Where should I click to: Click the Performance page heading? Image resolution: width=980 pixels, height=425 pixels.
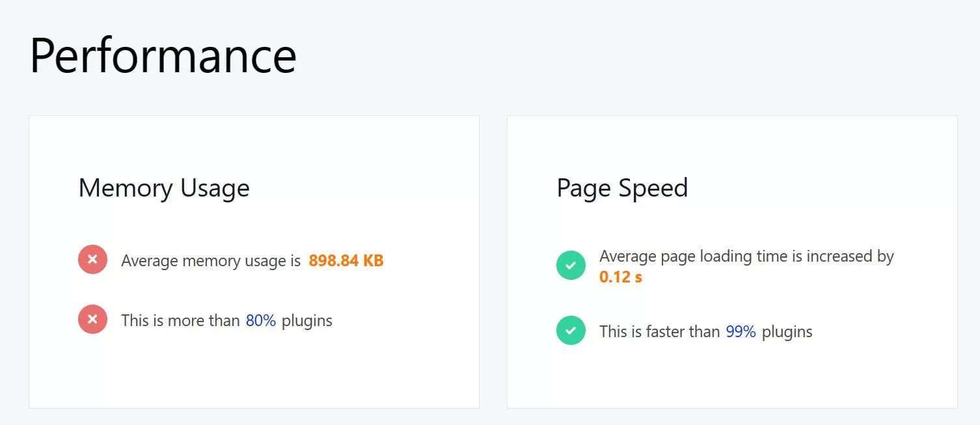coord(163,56)
